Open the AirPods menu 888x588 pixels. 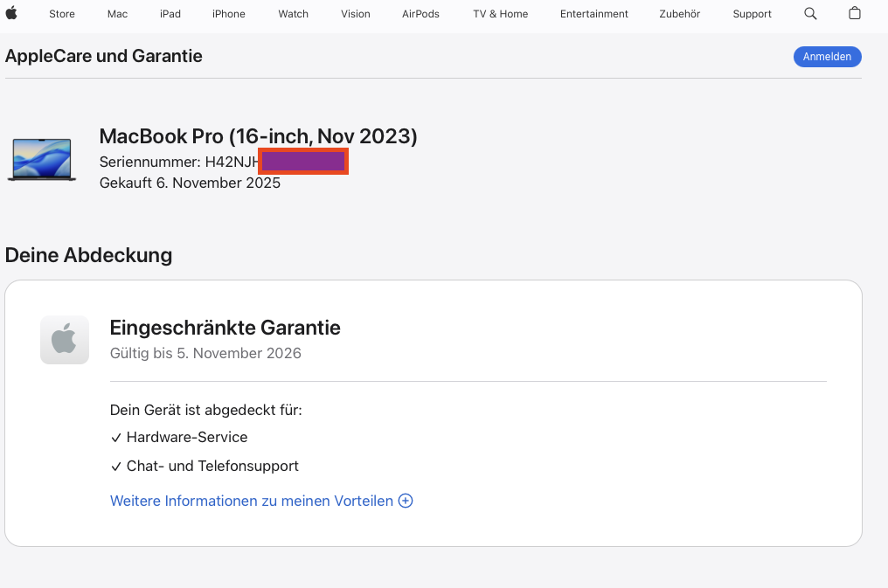pos(420,14)
